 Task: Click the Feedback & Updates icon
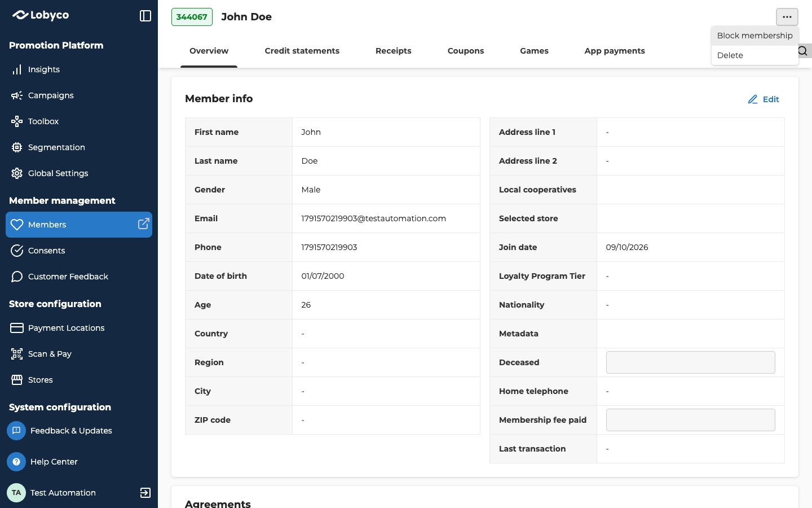[x=16, y=431]
